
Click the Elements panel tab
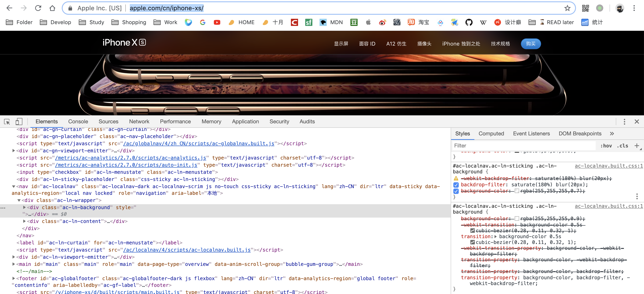point(46,121)
